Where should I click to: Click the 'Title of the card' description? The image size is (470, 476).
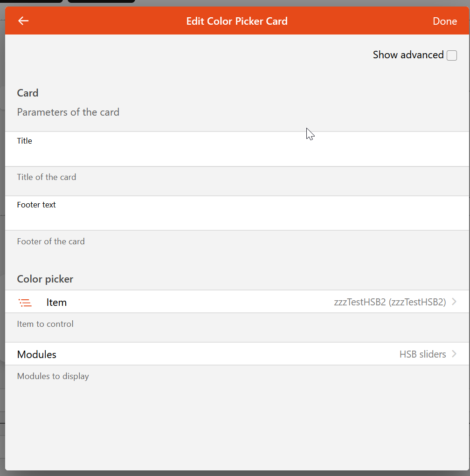coord(47,177)
